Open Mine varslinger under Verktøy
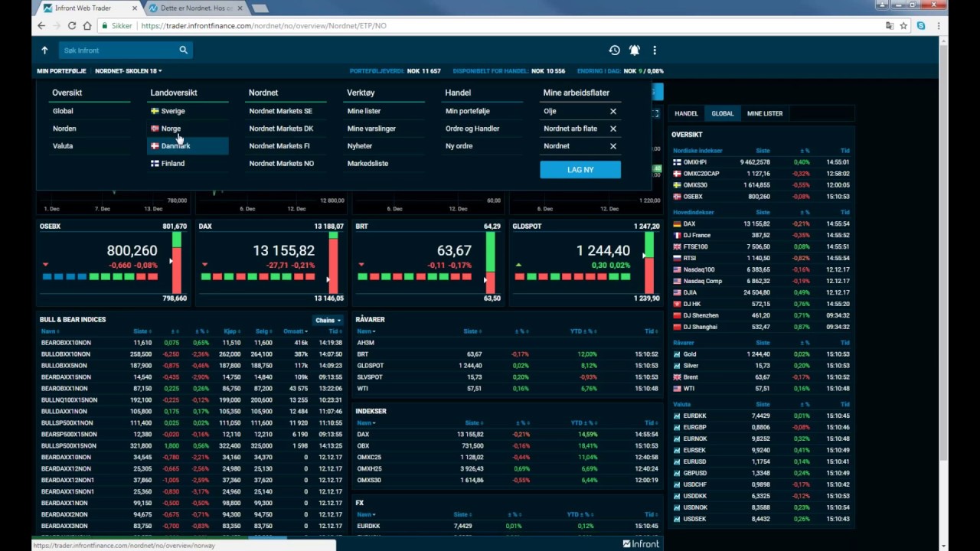The image size is (980, 551). [371, 129]
